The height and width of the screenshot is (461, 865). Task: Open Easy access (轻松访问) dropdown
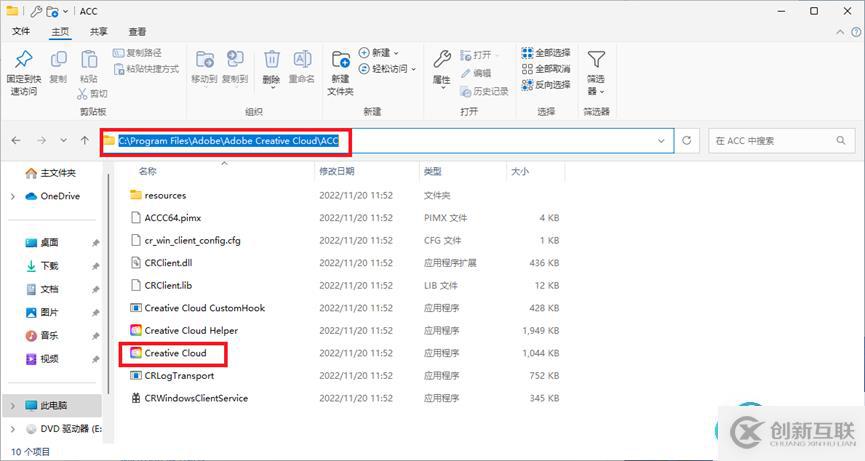387,69
